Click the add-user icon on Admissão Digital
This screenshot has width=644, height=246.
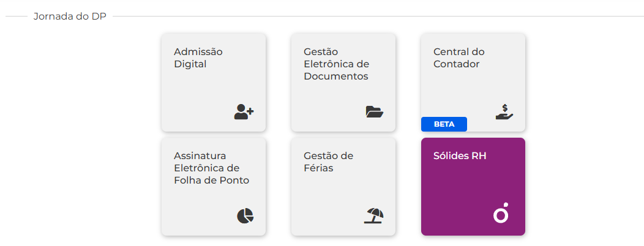point(244,112)
